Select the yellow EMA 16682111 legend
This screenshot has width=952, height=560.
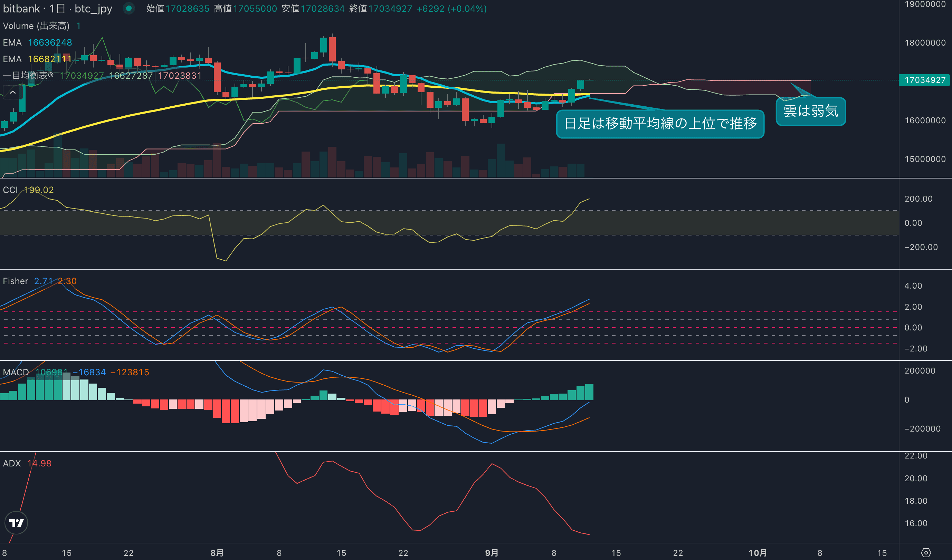point(37,59)
